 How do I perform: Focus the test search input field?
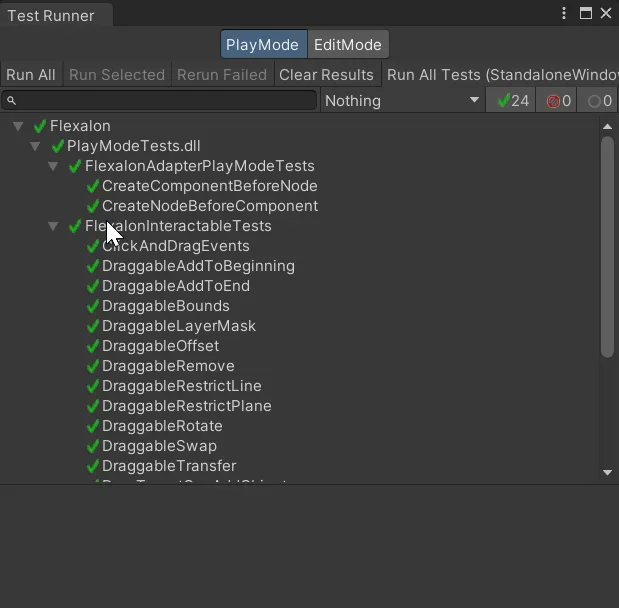[159, 101]
